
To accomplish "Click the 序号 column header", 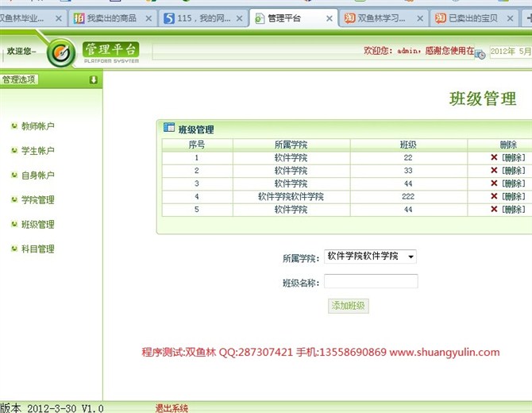I will [x=197, y=145].
